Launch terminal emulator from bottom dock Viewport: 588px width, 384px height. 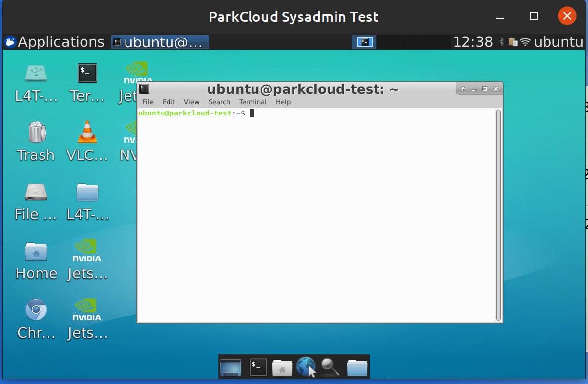coord(257,367)
